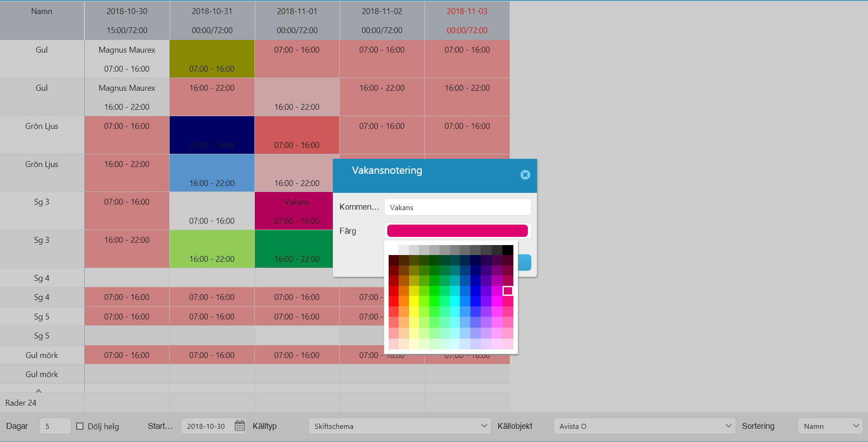Image resolution: width=868 pixels, height=442 pixels.
Task: Open the calendar date picker icon
Action: [x=240, y=426]
